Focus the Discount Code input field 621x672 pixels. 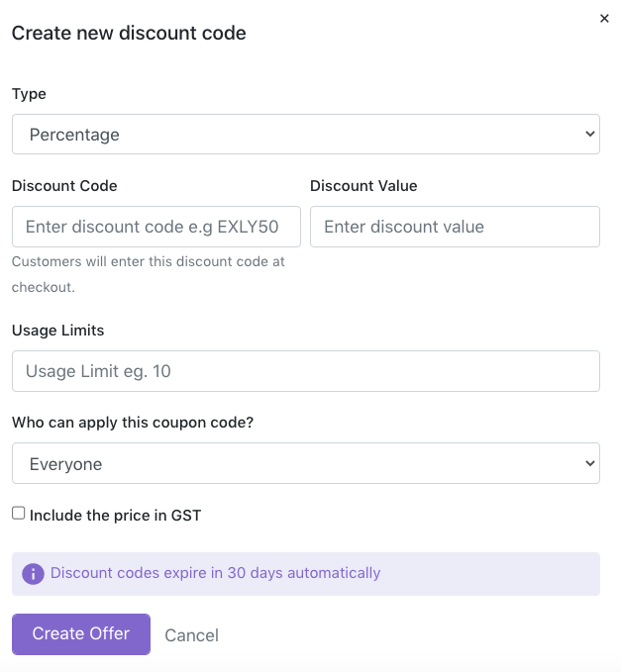(156, 227)
